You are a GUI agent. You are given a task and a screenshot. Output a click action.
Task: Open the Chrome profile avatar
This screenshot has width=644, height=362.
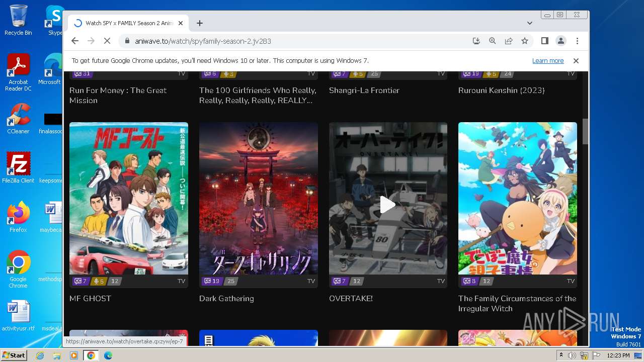[x=561, y=41]
